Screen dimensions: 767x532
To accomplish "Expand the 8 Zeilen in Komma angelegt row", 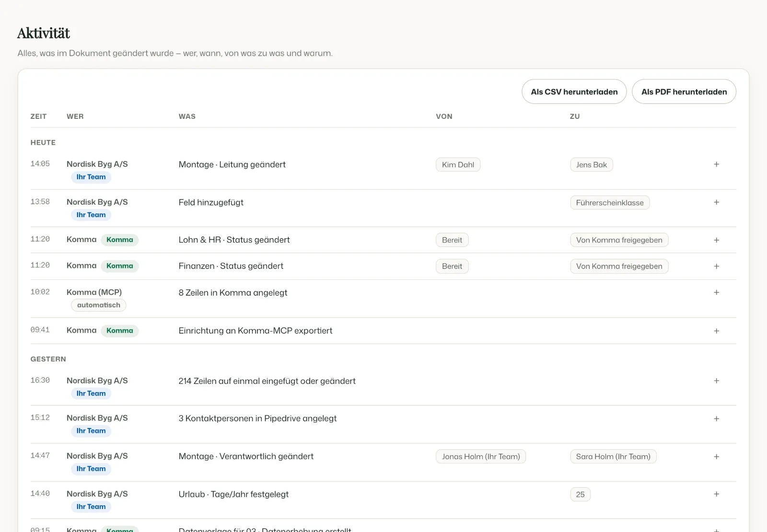I will [x=716, y=292].
